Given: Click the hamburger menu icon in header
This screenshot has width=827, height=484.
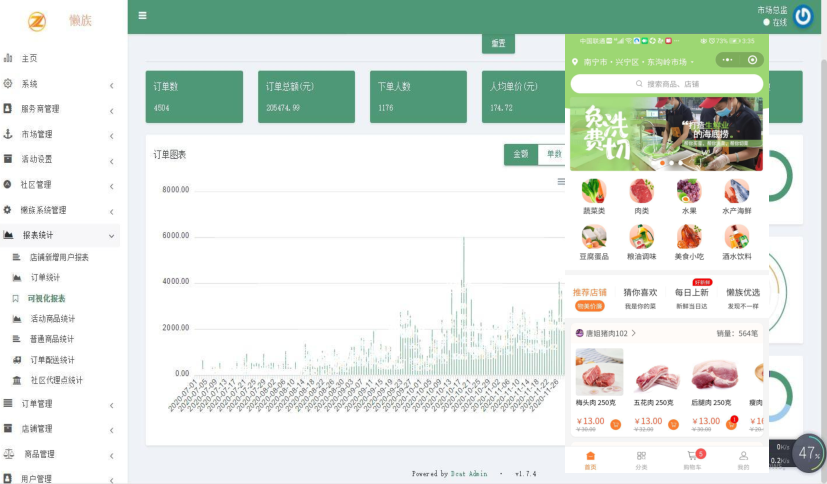Looking at the screenshot, I should [x=143, y=15].
